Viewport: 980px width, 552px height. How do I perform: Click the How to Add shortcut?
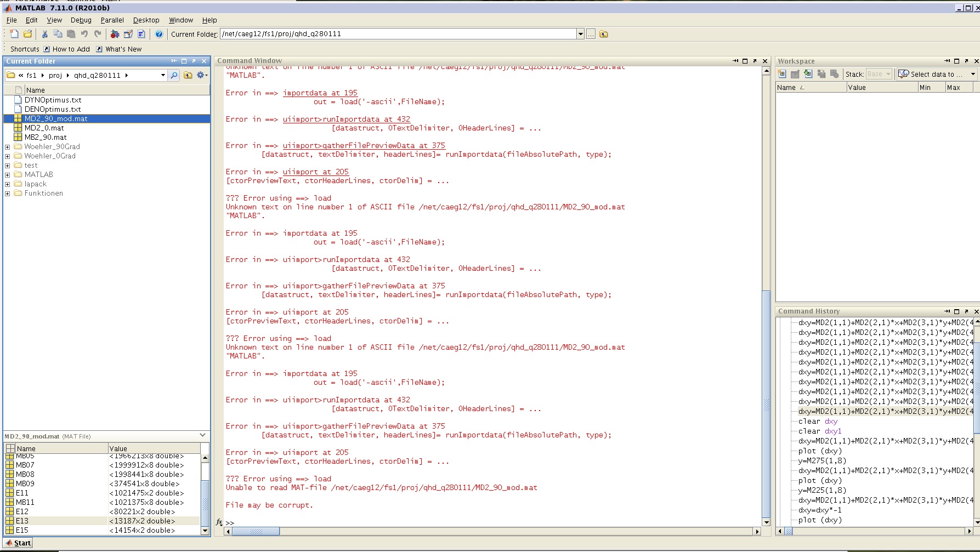pos(71,49)
